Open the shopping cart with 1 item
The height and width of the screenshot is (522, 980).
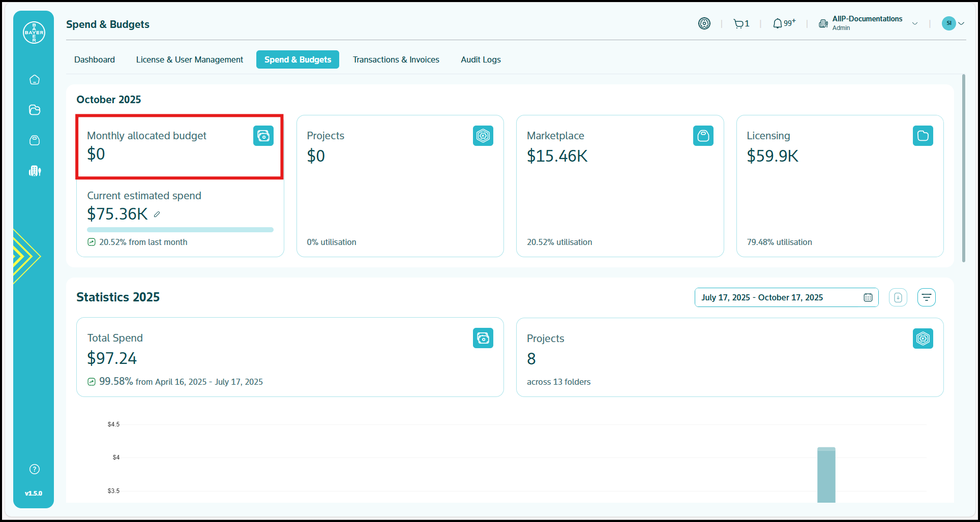(741, 23)
